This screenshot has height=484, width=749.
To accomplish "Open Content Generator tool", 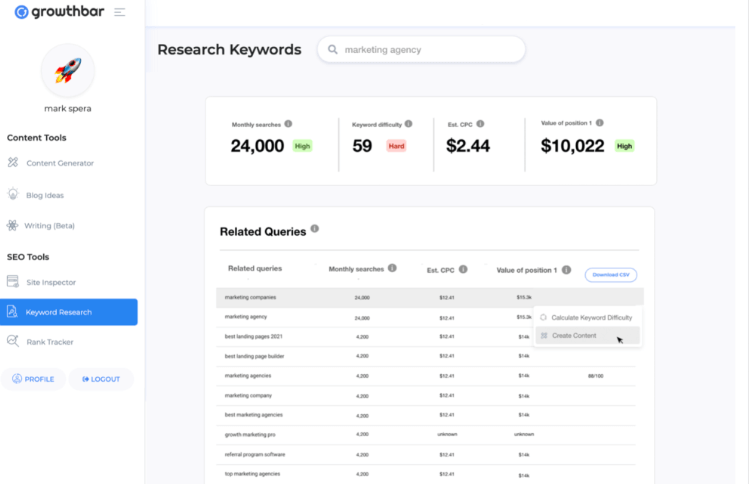I will (x=60, y=163).
